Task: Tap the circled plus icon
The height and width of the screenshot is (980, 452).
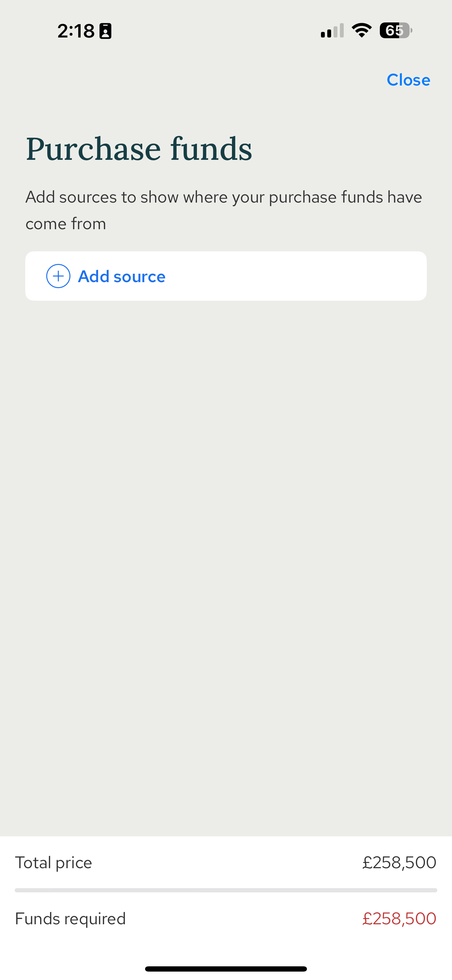Action: 58,276
